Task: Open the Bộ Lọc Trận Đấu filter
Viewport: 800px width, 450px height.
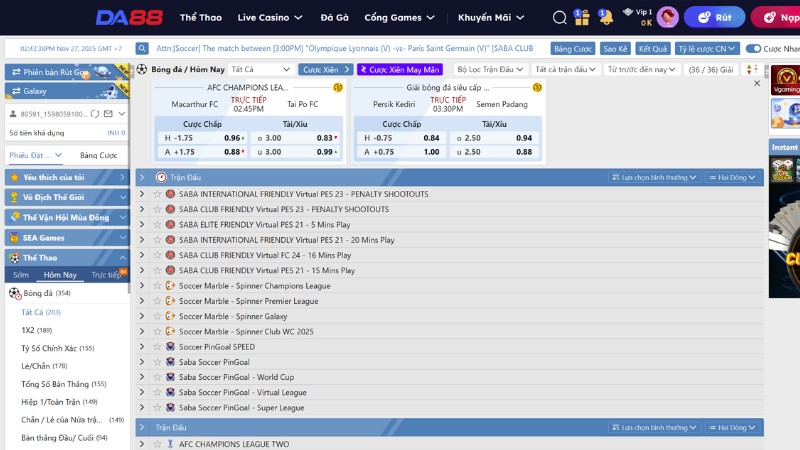Action: pos(490,69)
